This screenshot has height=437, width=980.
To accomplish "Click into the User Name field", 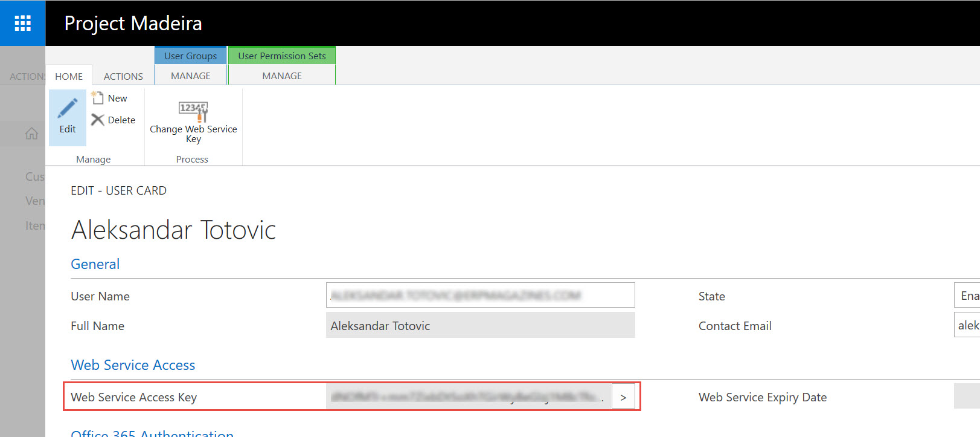I will 480,296.
